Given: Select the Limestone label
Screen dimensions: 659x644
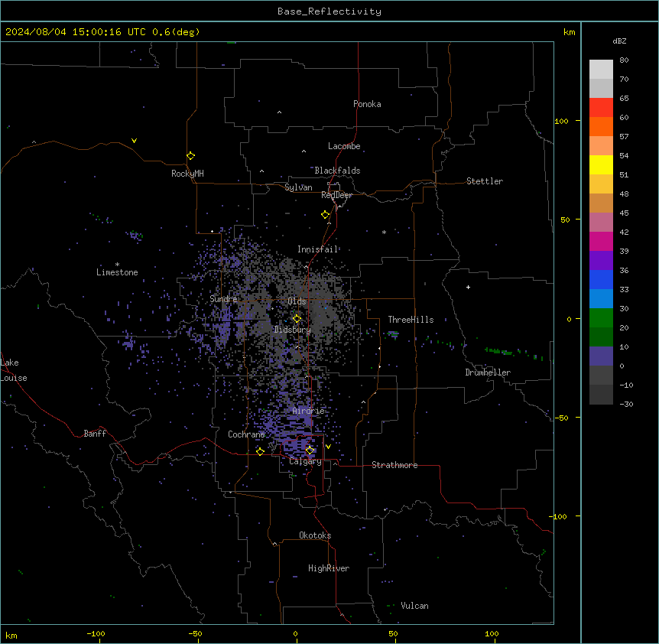Looking at the screenshot, I should pos(117,272).
